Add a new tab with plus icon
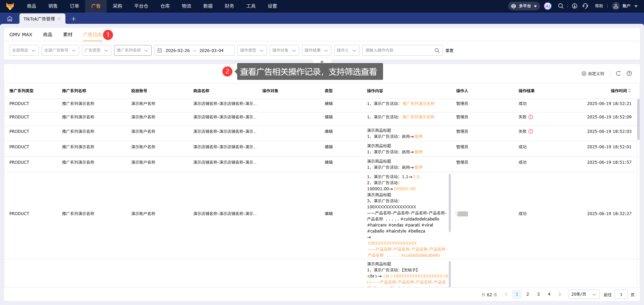 pos(73,19)
